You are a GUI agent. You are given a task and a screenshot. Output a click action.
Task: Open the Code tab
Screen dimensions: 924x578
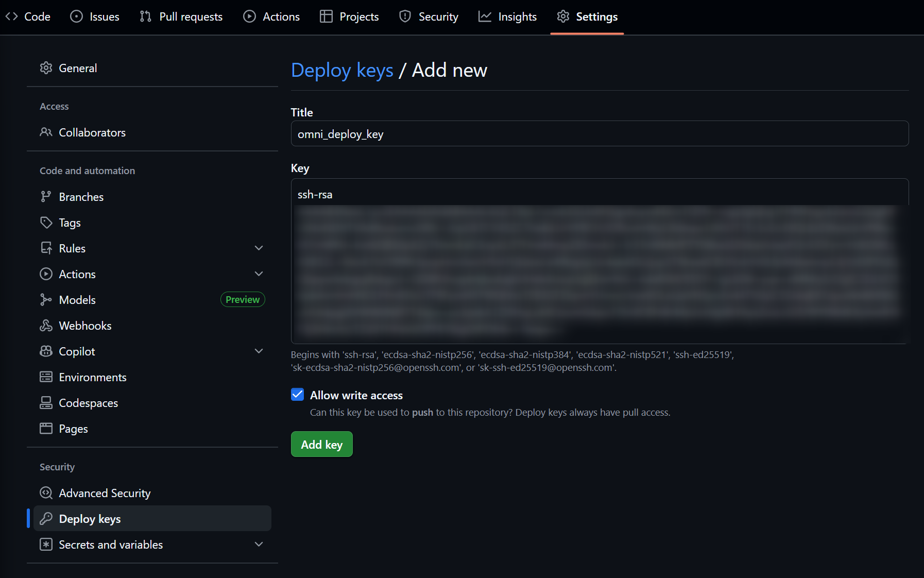pyautogui.click(x=28, y=16)
